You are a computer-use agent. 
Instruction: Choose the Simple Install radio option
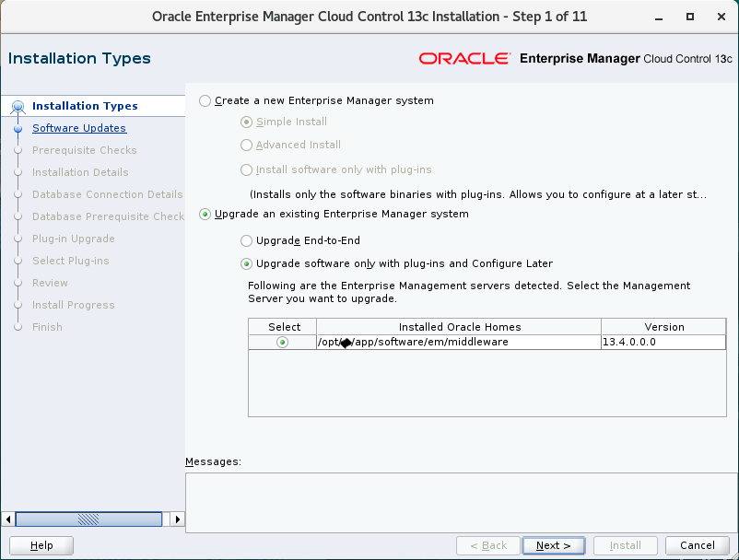coord(246,122)
